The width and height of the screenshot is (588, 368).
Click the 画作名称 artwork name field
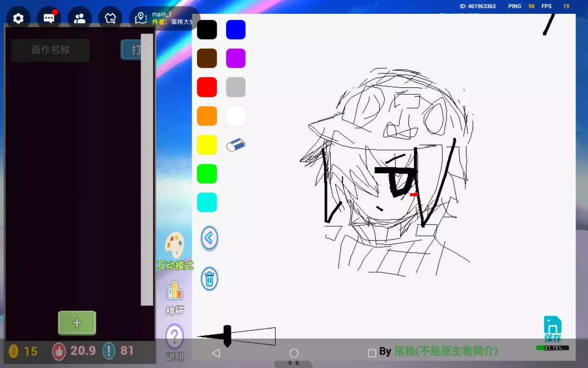coord(51,50)
